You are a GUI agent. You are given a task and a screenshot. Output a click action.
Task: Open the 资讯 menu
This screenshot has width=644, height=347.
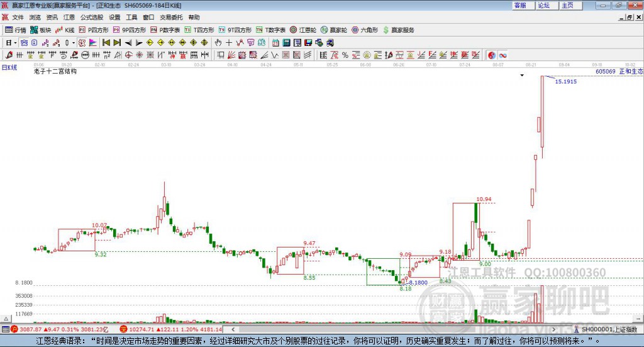pyautogui.click(x=52, y=17)
